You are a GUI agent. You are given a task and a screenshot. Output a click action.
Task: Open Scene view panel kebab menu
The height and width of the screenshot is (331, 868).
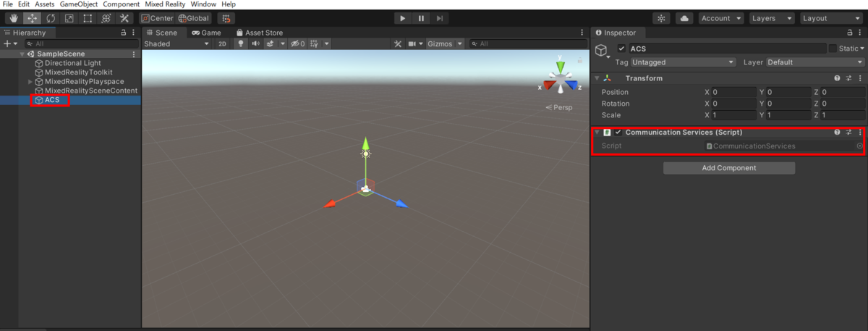point(582,33)
